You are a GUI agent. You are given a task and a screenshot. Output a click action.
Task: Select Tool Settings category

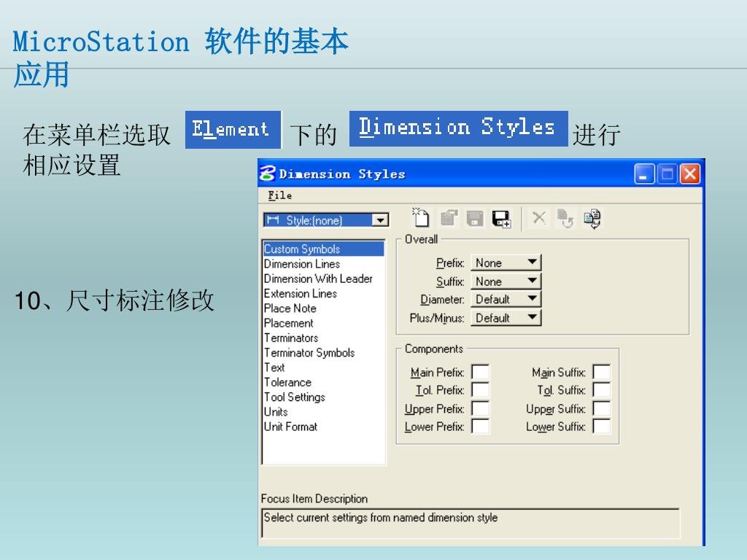pos(323,397)
